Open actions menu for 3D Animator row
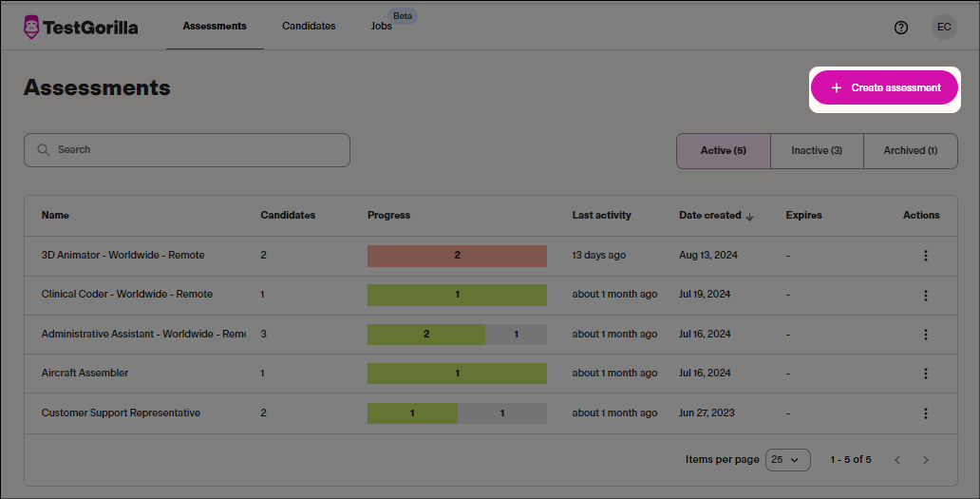980x499 pixels. click(926, 256)
